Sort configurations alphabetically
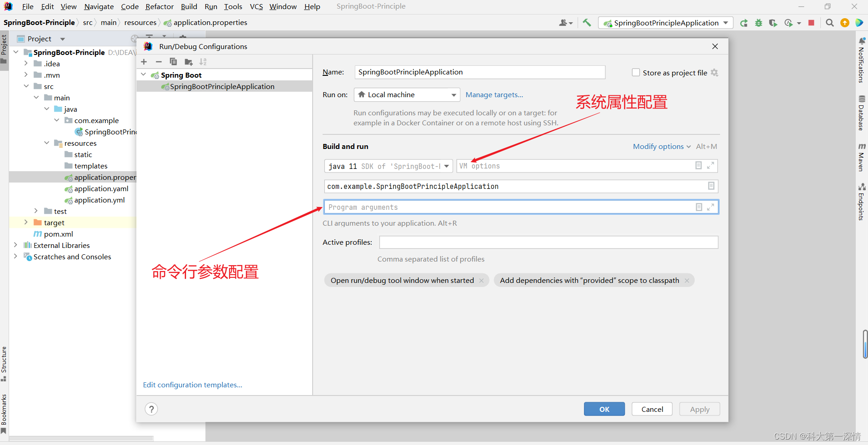Image resolution: width=868 pixels, height=445 pixels. pos(203,62)
